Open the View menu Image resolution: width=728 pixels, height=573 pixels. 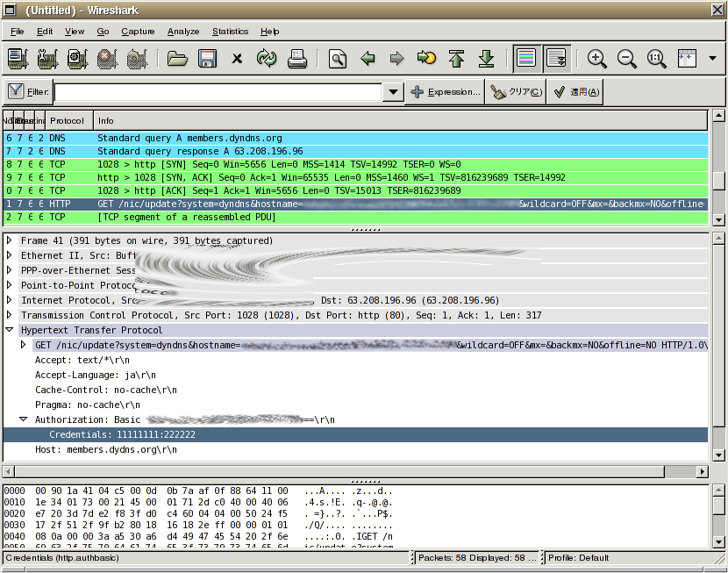pyautogui.click(x=75, y=31)
